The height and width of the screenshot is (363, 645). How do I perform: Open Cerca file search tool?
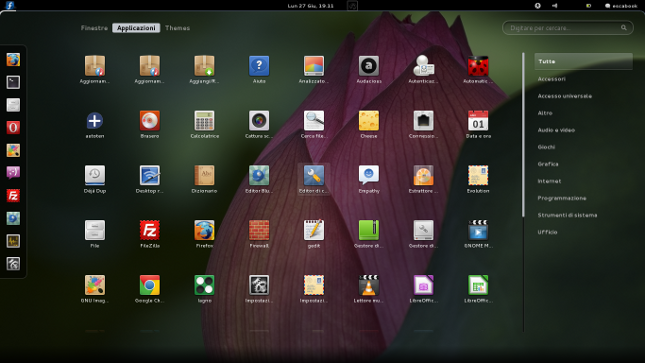313,121
